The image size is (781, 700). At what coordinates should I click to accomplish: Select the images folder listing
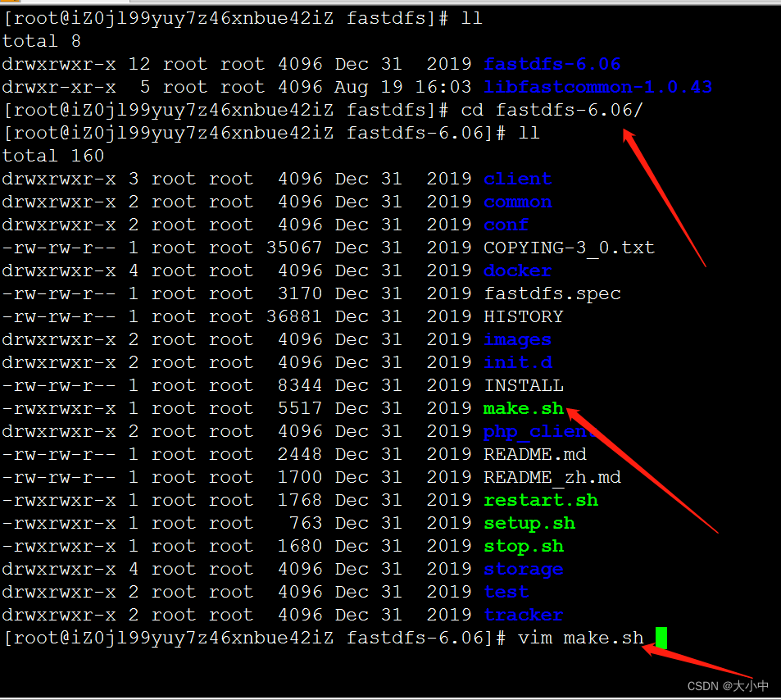pos(517,339)
